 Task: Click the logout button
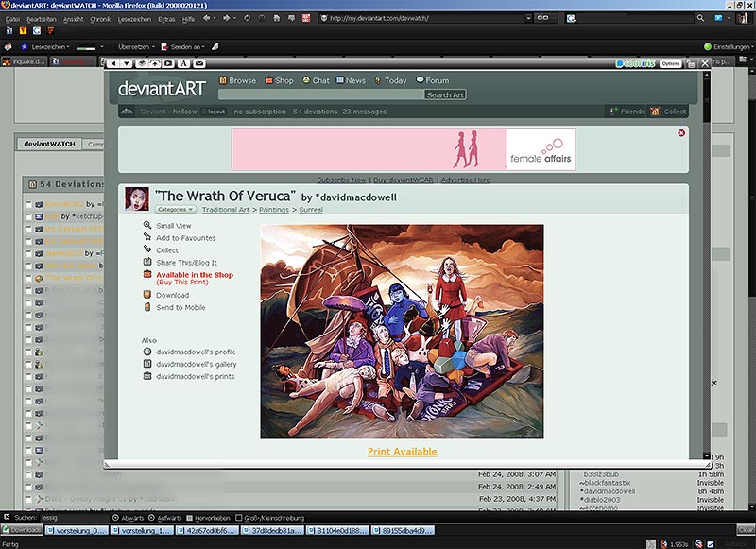(215, 112)
